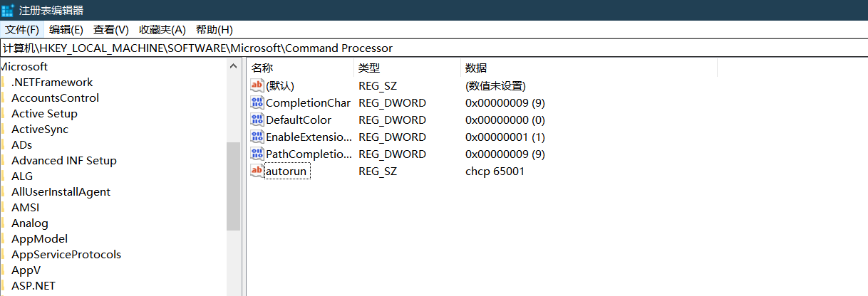This screenshot has height=296, width=868.
Task: Select the EnableExtensions DWORD icon
Action: (x=257, y=137)
